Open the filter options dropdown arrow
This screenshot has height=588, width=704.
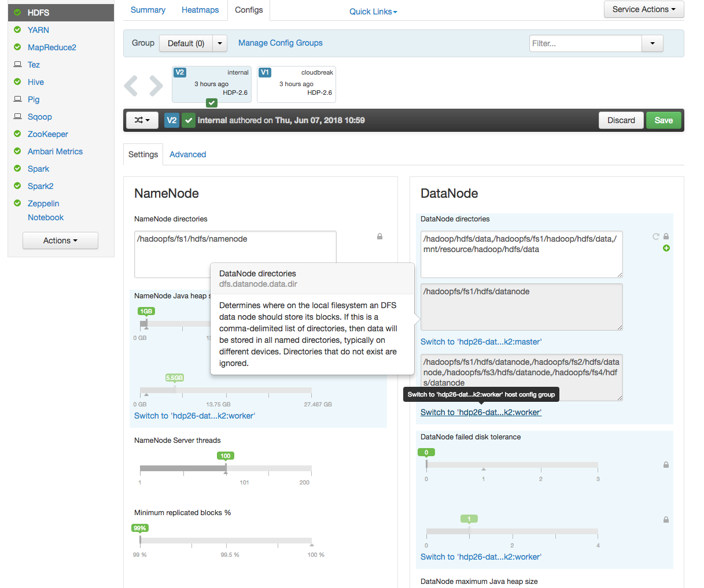tap(653, 43)
